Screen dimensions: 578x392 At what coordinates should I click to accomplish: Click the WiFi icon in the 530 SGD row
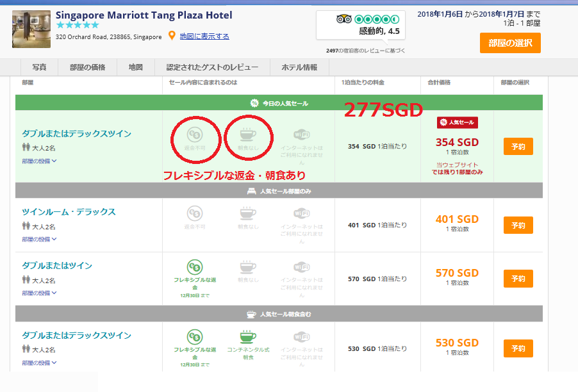pyautogui.click(x=302, y=337)
